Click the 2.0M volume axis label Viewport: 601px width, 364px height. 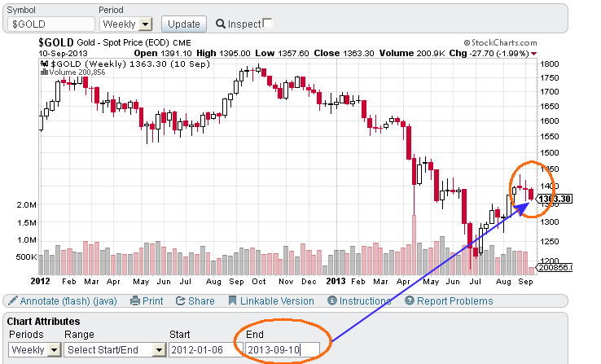[27, 204]
